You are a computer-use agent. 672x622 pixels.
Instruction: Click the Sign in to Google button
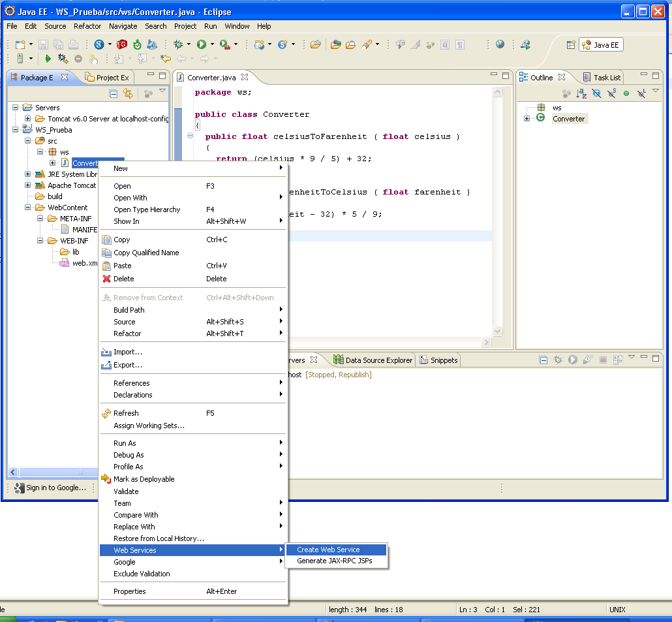(51, 488)
